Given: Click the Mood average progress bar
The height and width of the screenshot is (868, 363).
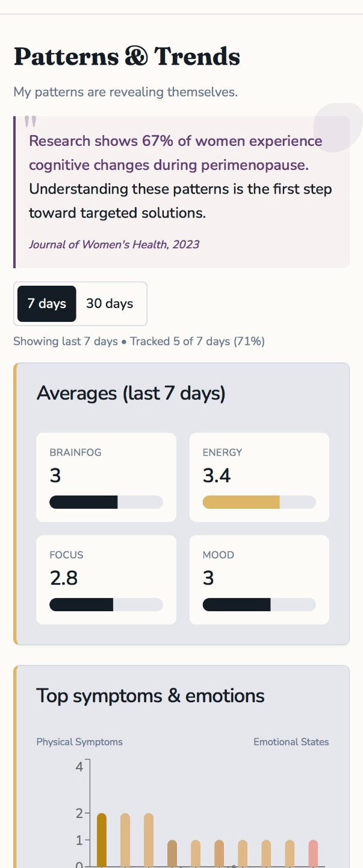Looking at the screenshot, I should coord(259,605).
